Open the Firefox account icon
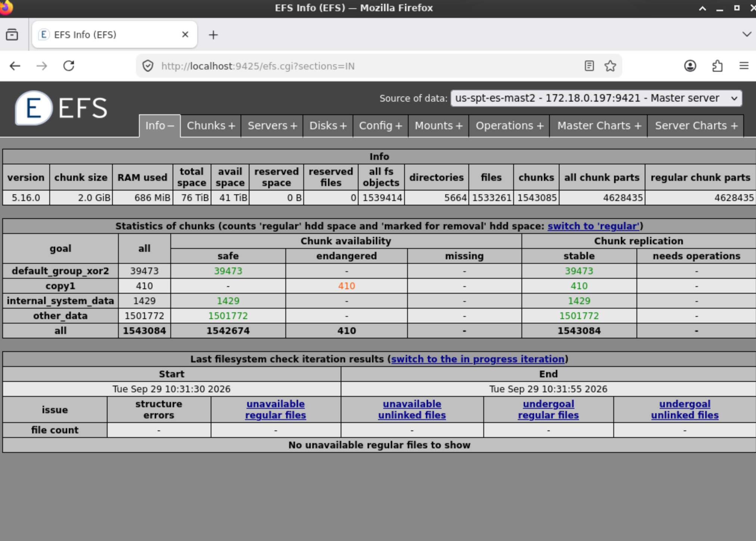This screenshot has height=541, width=756. pos(690,66)
